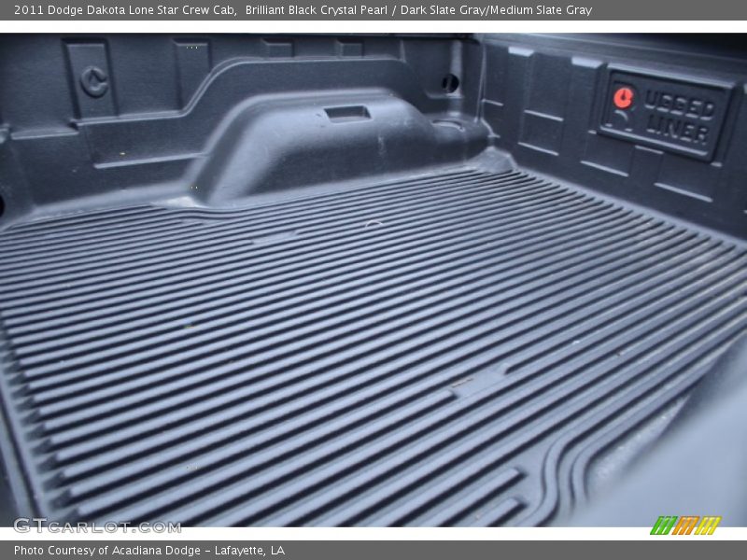Click the 'Brilliant Black Crystal Pearl' color text

[317, 10]
